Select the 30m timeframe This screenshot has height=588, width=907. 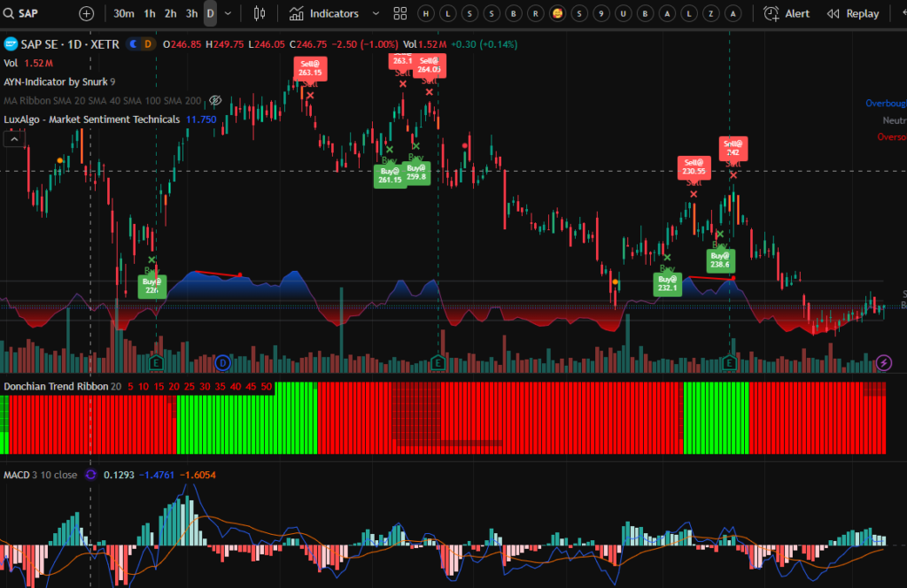[124, 13]
